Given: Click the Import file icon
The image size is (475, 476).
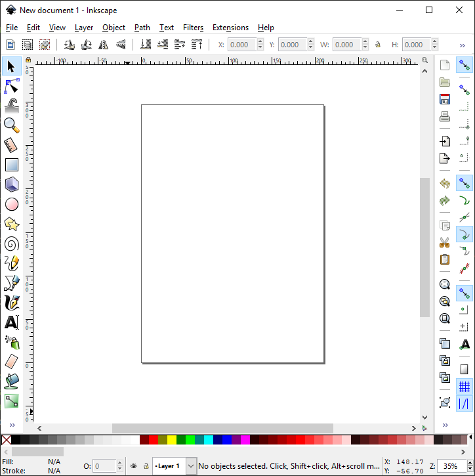Looking at the screenshot, I should (x=445, y=141).
